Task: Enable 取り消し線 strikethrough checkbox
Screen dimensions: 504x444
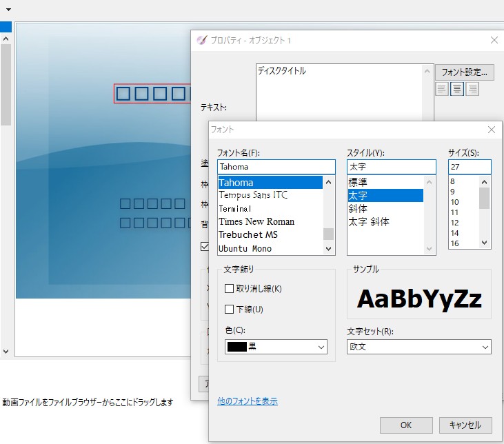Action: (x=229, y=288)
